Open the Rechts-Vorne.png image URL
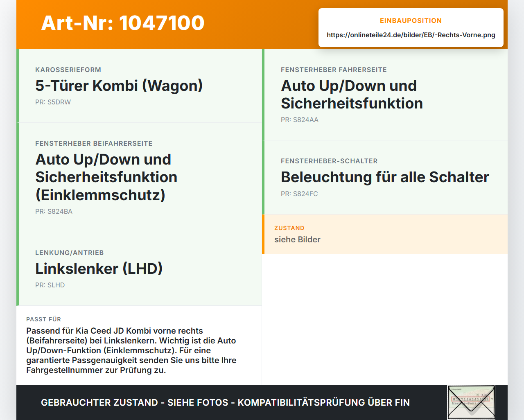The image size is (524, 420). click(x=411, y=35)
